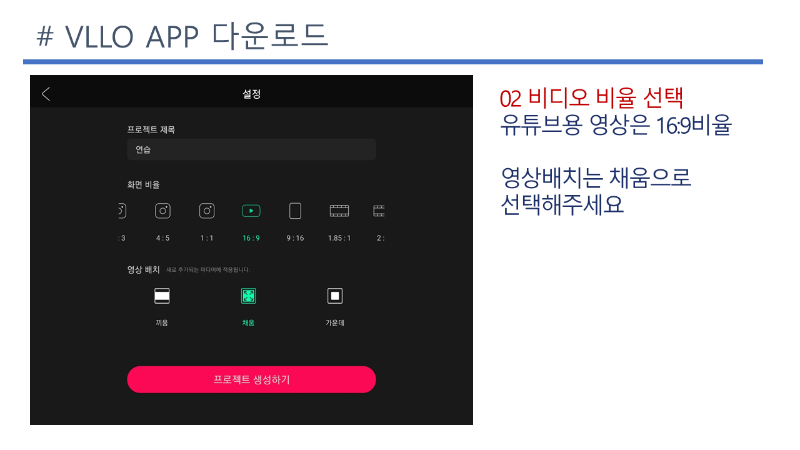The height and width of the screenshot is (450, 800).
Task: Choose the 채움 (fill) placement icon
Action: 248,296
